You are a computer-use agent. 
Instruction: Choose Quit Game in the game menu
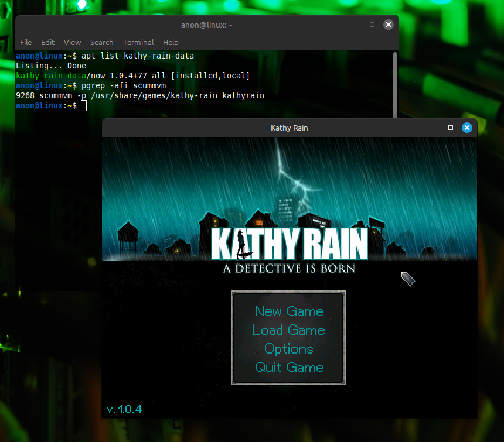click(x=289, y=367)
